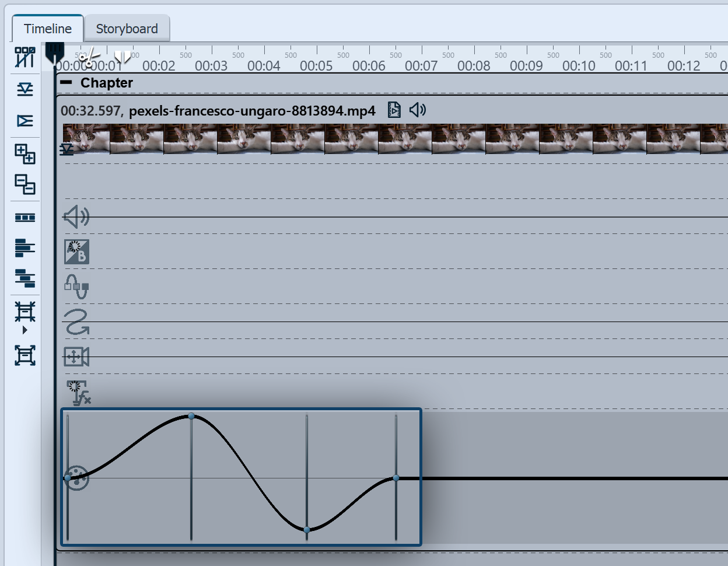This screenshot has height=566, width=728.
Task: Click the video file properties icon next to the filename
Action: [x=394, y=109]
